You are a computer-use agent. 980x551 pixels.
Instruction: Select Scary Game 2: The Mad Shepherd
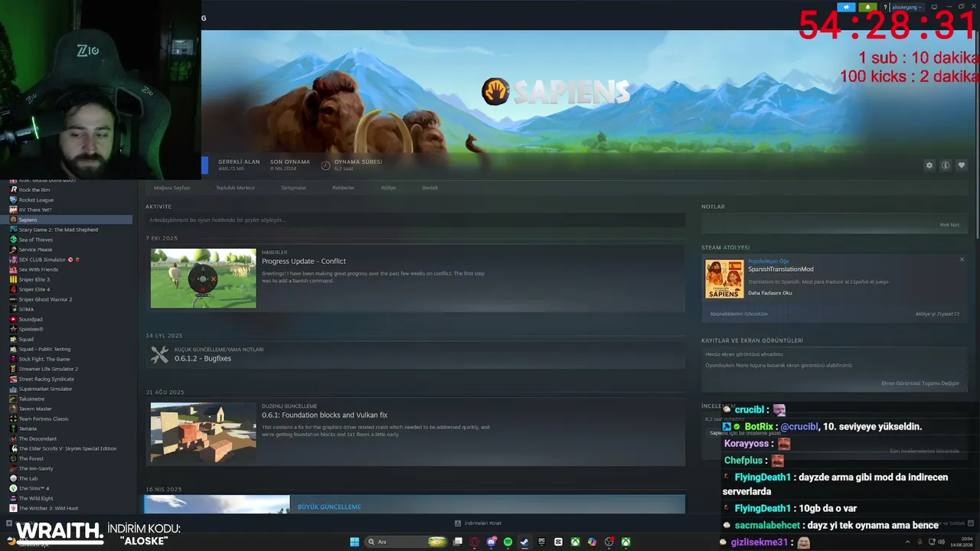click(x=58, y=230)
